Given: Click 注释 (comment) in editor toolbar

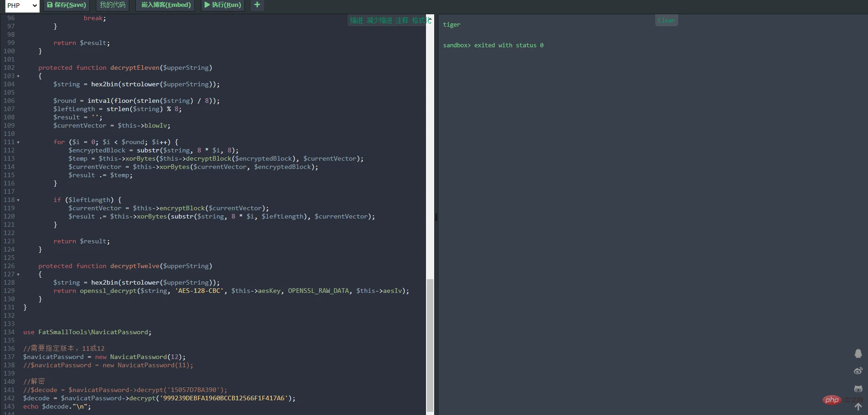Looking at the screenshot, I should click(402, 21).
